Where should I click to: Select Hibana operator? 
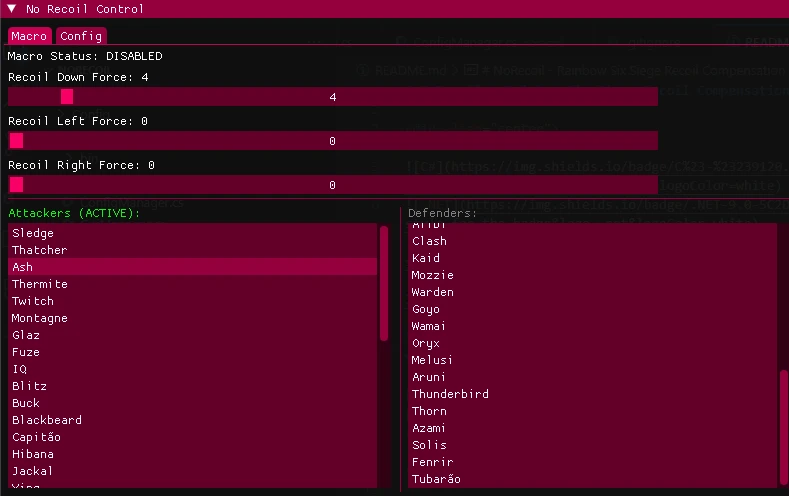pyautogui.click(x=193, y=454)
